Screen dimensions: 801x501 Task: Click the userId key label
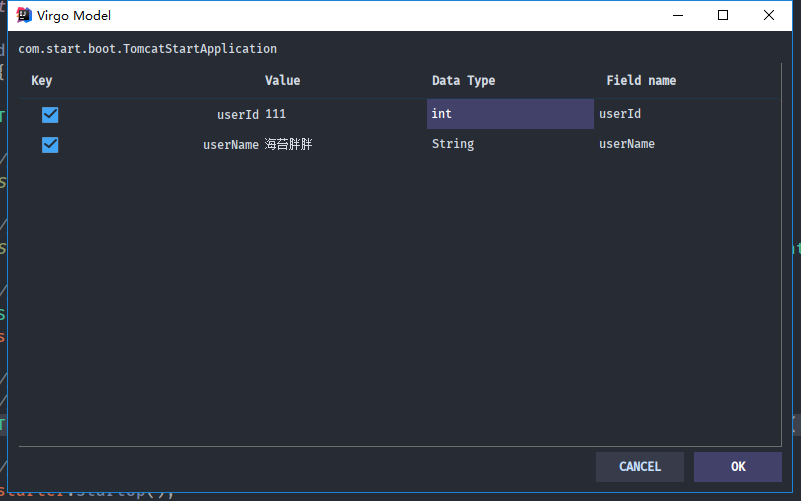(238, 115)
